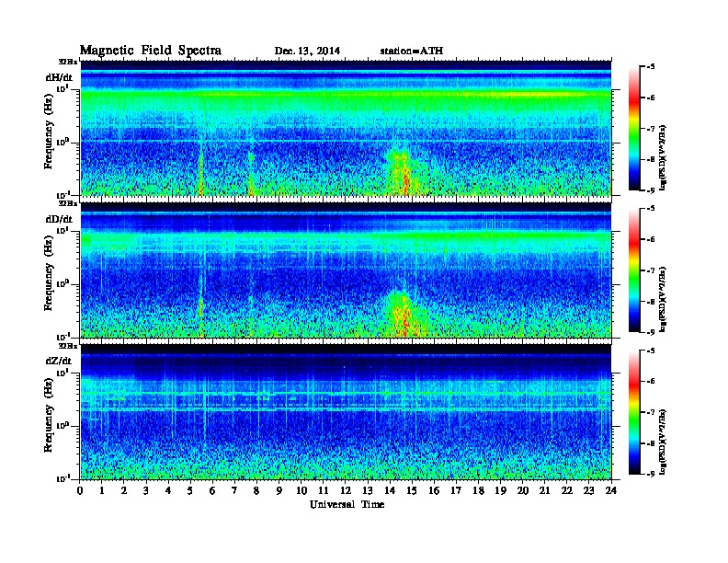Click the date "Dec. 13, 2014"

point(307,51)
